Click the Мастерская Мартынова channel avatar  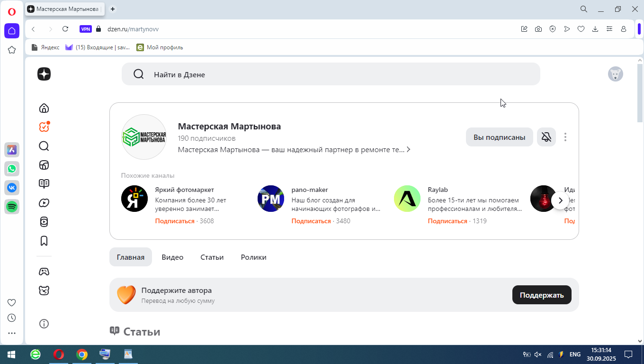coord(144,137)
